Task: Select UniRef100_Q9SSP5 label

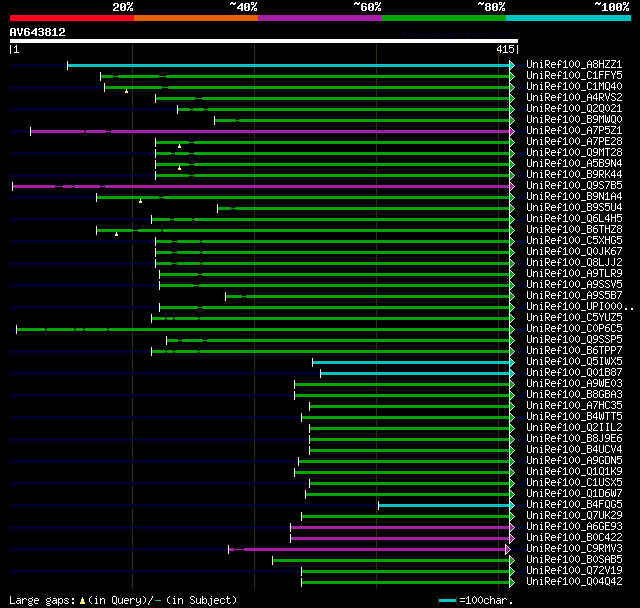Action: point(574,340)
